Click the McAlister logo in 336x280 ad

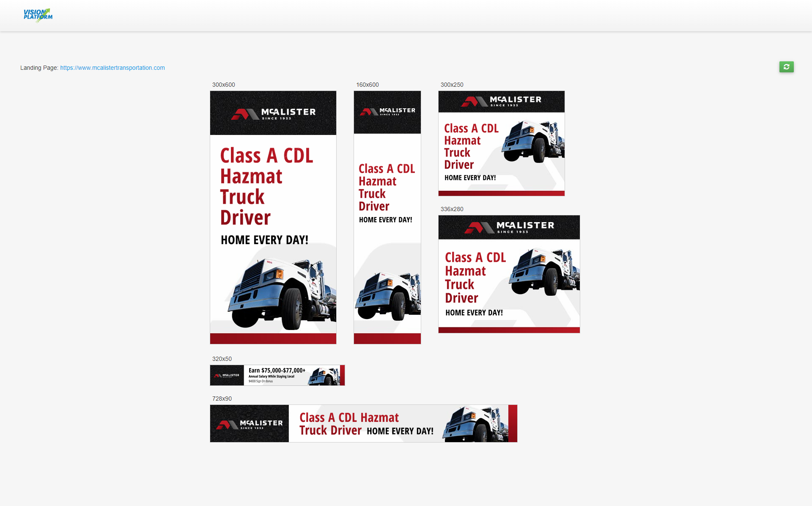click(509, 227)
